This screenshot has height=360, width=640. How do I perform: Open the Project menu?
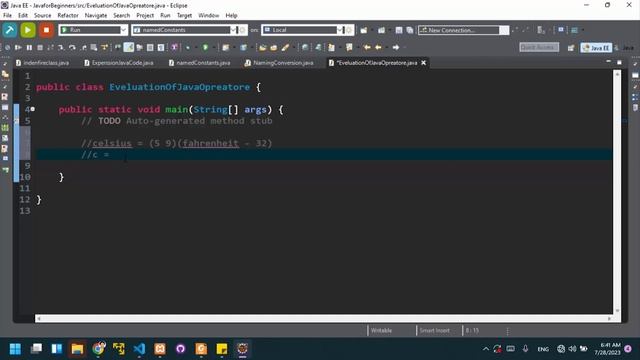tap(145, 16)
